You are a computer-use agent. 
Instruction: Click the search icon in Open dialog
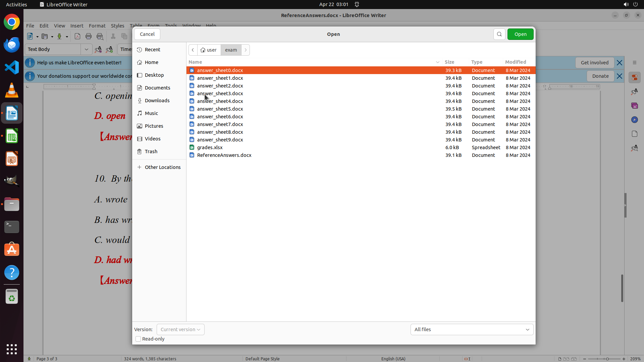click(x=499, y=34)
